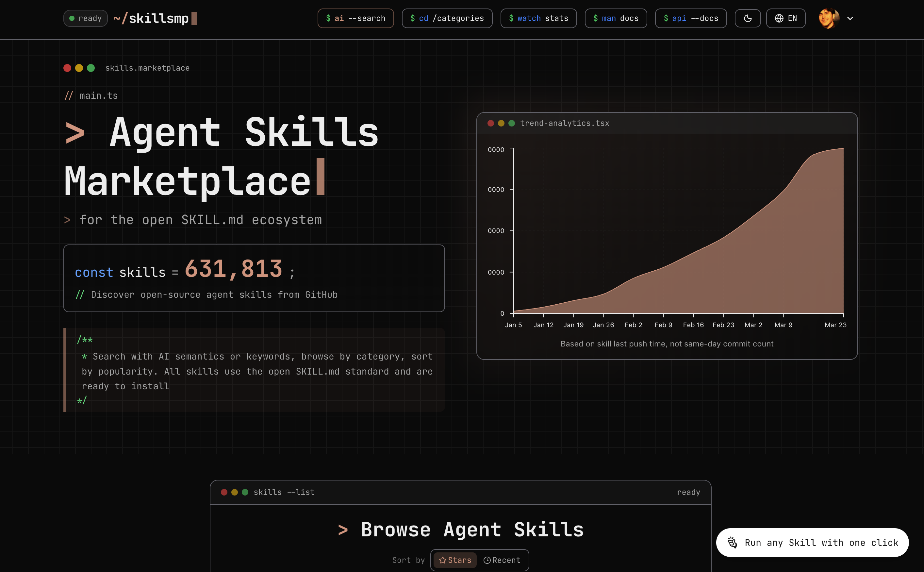The width and height of the screenshot is (924, 572).
Task: Click the 631,813 skills counter
Action: [x=233, y=269]
